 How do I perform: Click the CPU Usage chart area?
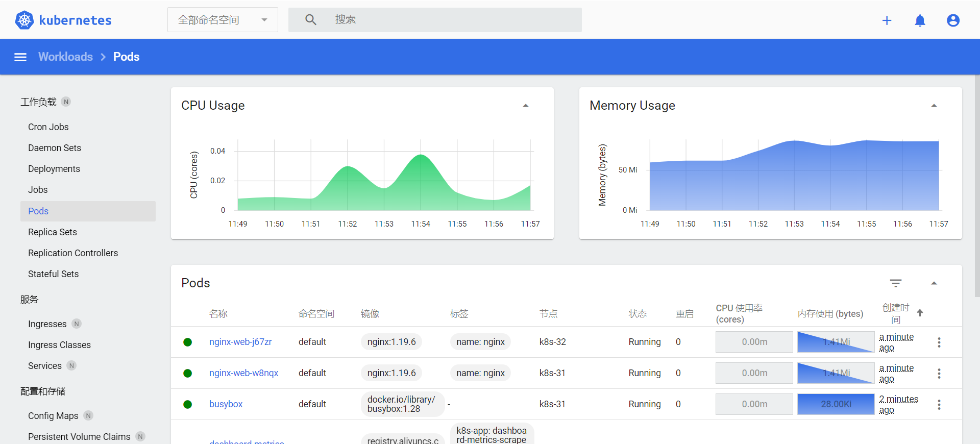tap(384, 175)
